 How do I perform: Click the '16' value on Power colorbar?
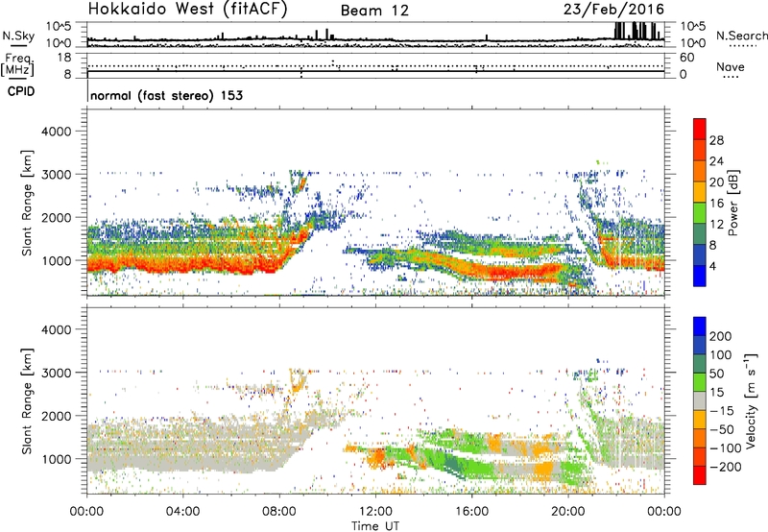coord(716,204)
